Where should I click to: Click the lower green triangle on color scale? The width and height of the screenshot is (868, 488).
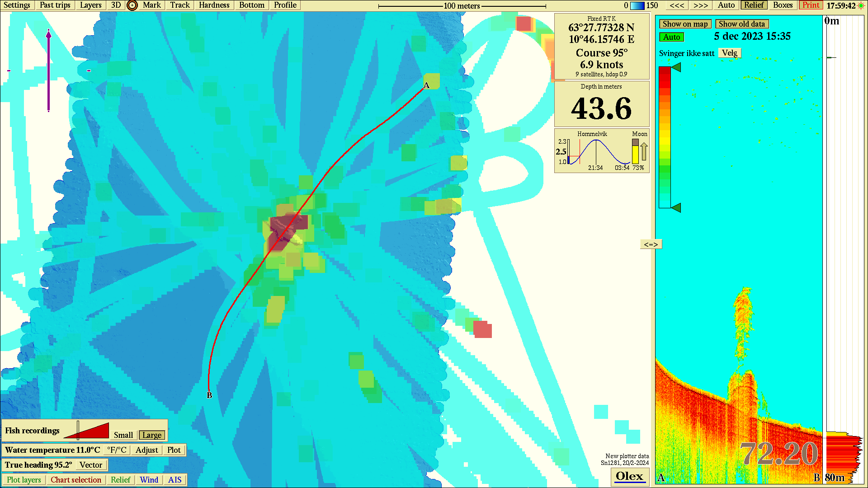click(x=676, y=208)
